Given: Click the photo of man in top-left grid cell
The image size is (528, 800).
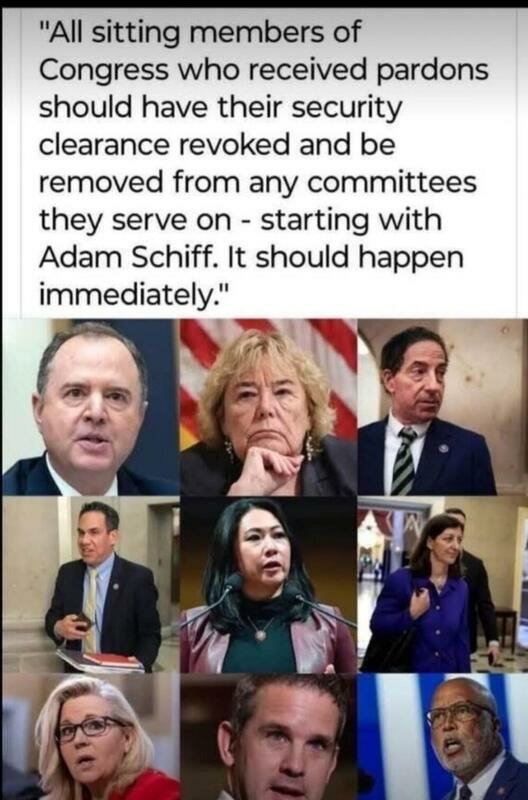Looking at the screenshot, I should 91,407.
